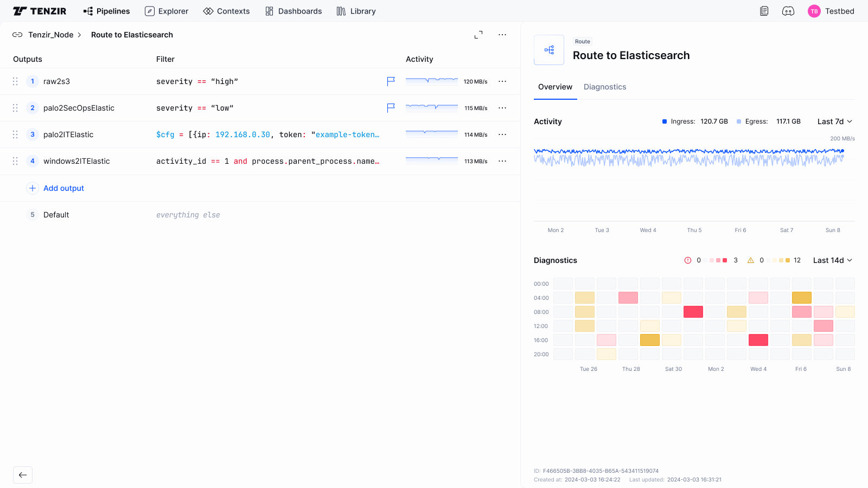Viewport: 868px width, 488px height.
Task: Click the expand fullscreen icon
Action: coord(478,35)
